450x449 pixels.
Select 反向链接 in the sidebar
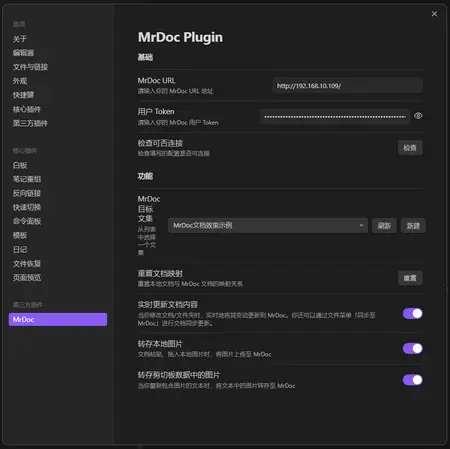coord(27,193)
